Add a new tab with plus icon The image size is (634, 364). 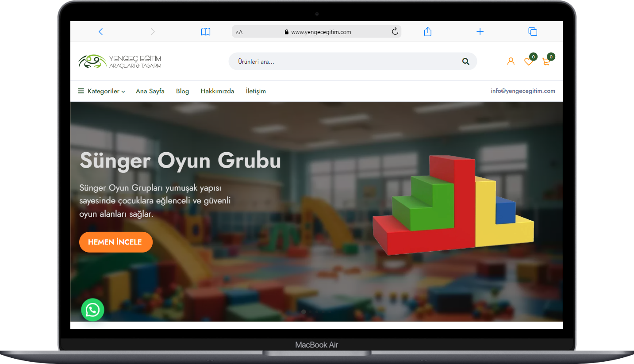pos(480,32)
